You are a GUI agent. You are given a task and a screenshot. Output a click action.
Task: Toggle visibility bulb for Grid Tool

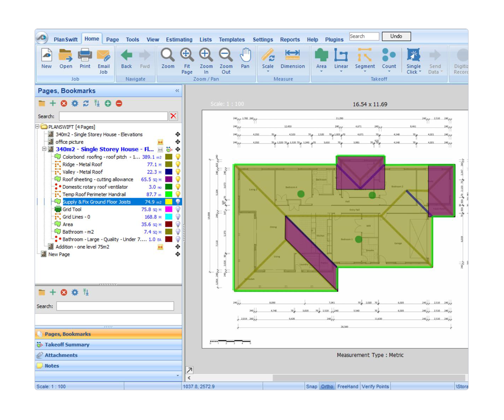(x=178, y=210)
